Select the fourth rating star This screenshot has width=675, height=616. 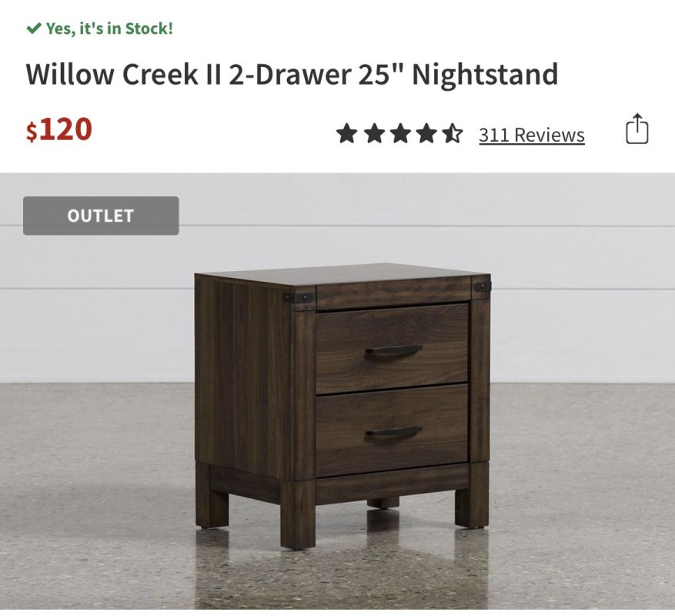pyautogui.click(x=426, y=133)
